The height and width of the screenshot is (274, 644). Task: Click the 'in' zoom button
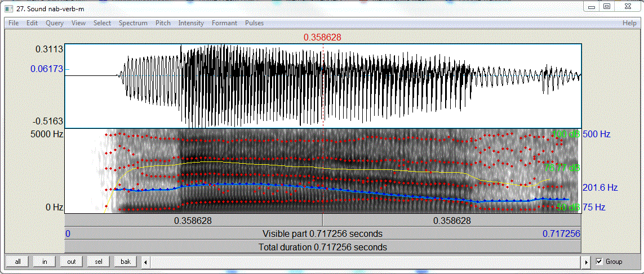pyautogui.click(x=45, y=261)
